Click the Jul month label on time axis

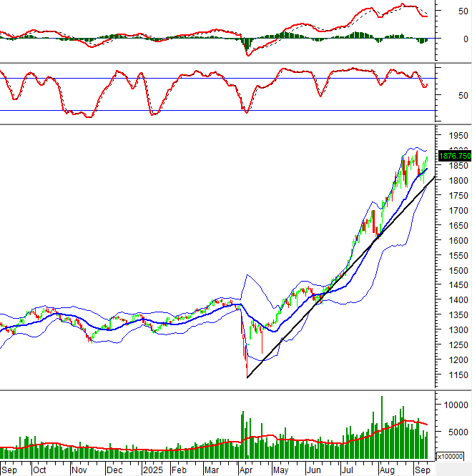[349, 470]
